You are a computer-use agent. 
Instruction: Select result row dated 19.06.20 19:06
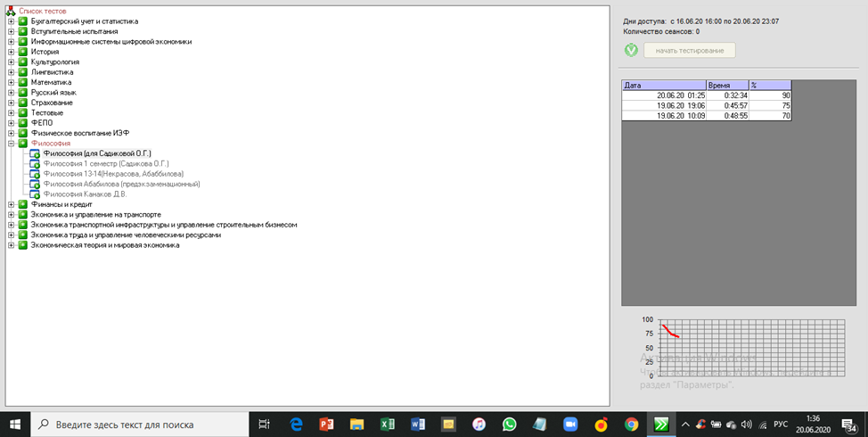(x=707, y=106)
